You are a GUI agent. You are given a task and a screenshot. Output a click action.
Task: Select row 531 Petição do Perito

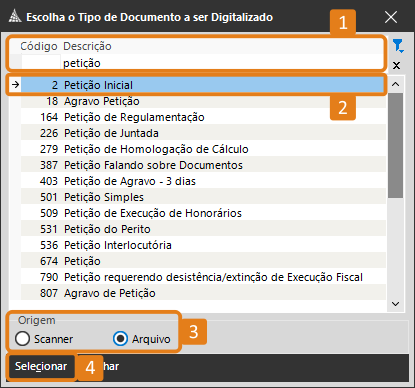coord(203,229)
